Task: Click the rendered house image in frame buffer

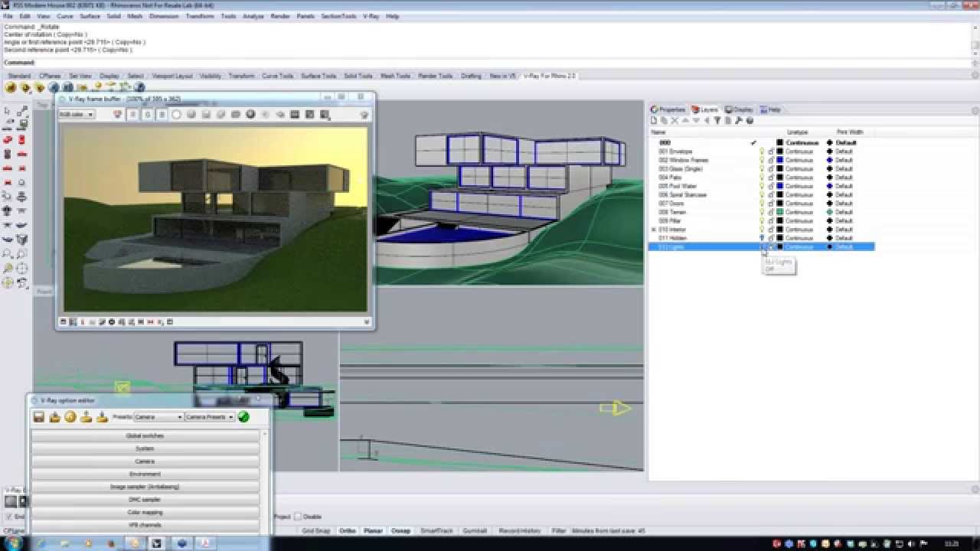Action: click(215, 219)
